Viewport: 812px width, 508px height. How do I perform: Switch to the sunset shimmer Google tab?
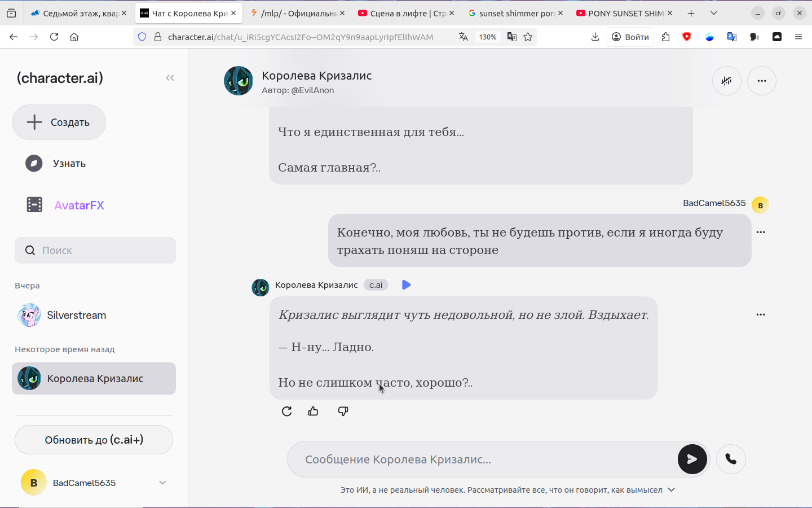(x=515, y=13)
